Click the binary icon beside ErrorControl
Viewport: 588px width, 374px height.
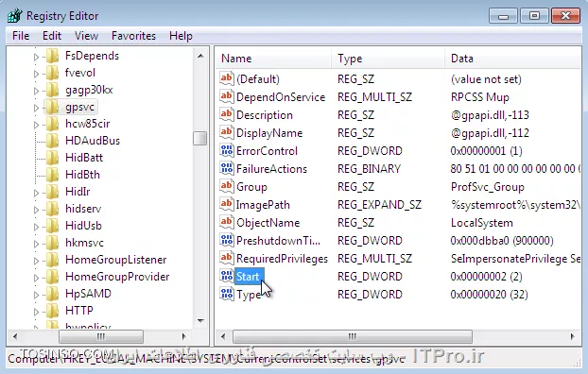point(227,151)
